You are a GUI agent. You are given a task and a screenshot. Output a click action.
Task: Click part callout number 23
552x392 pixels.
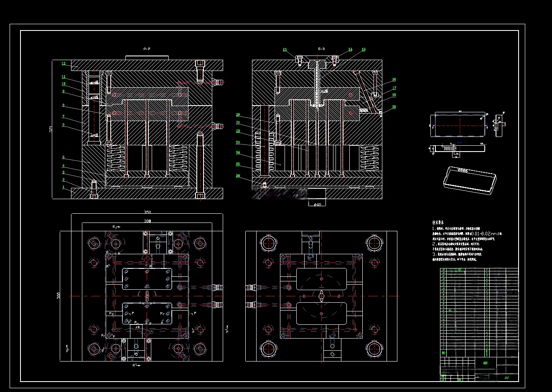238,142
